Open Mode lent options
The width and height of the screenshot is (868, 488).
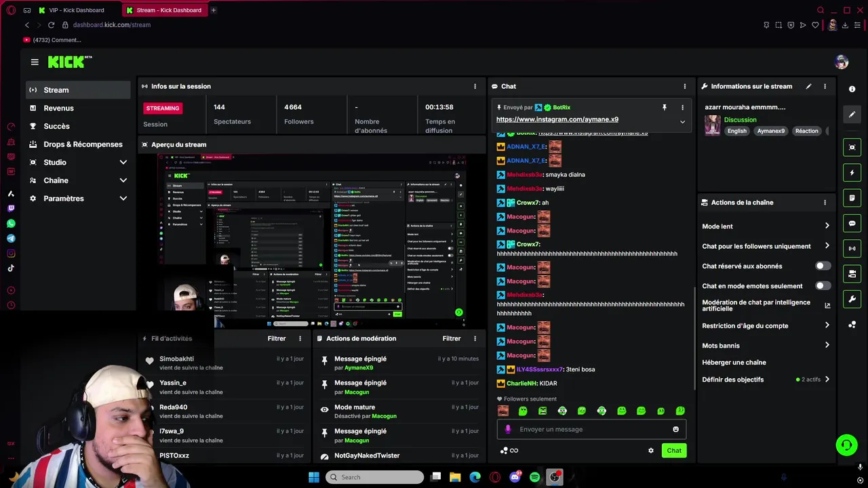click(x=766, y=226)
